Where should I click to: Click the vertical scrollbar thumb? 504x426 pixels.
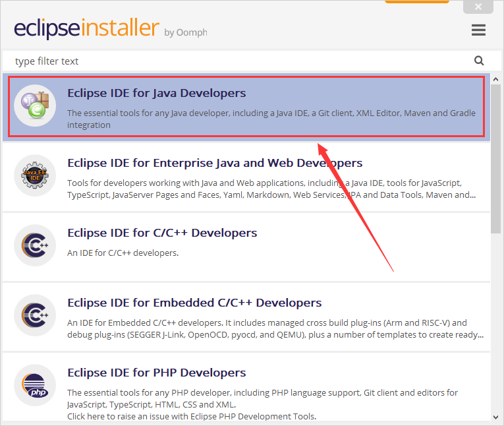tap(495, 158)
